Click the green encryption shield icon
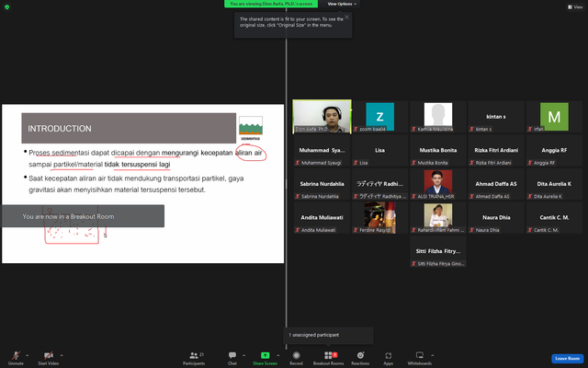This screenshot has height=368, width=588. (6, 6)
